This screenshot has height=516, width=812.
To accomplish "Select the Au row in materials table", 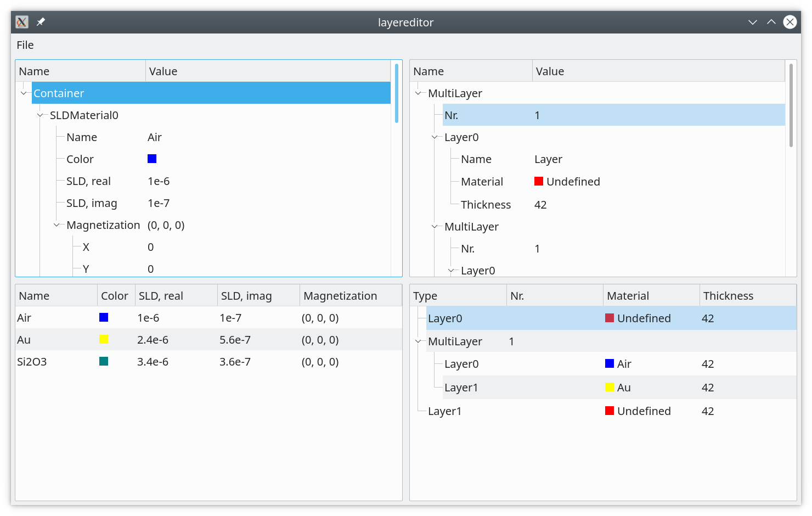I will 208,339.
